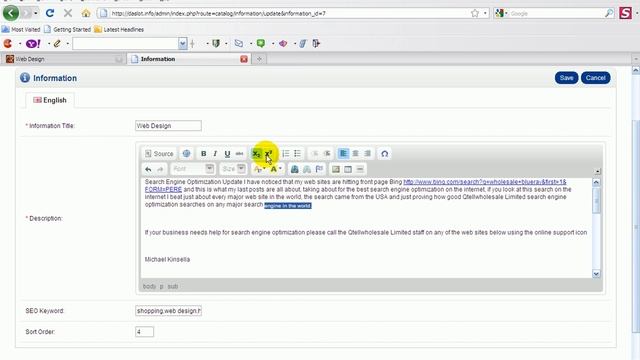Toggle underline formatting in the editor
The width and height of the screenshot is (640, 360).
tap(227, 153)
